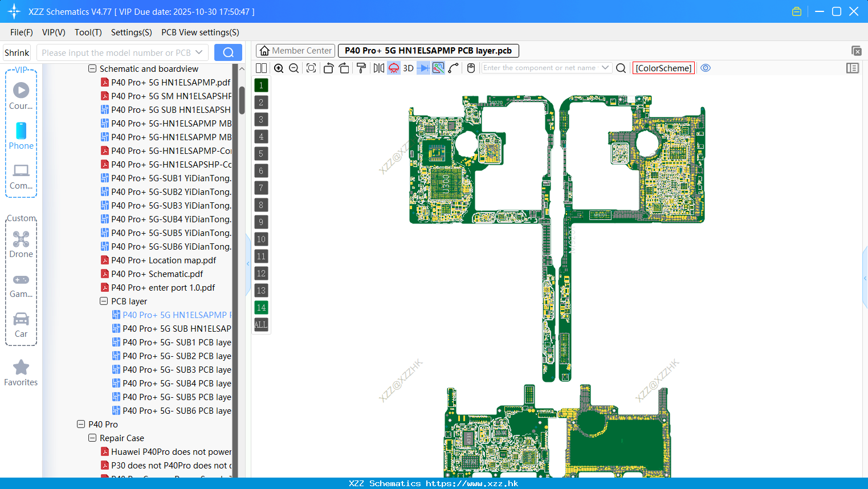
Task: Select the Car category icon
Action: (x=21, y=325)
